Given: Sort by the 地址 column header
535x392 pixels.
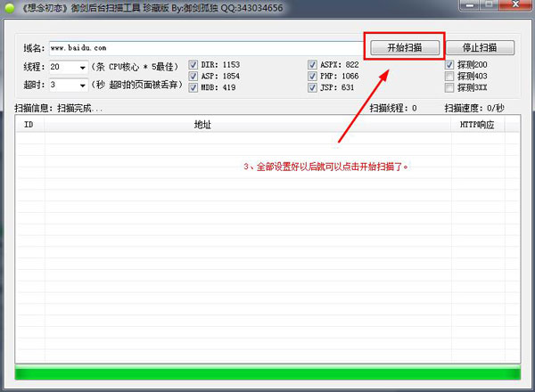Looking at the screenshot, I should (x=203, y=126).
